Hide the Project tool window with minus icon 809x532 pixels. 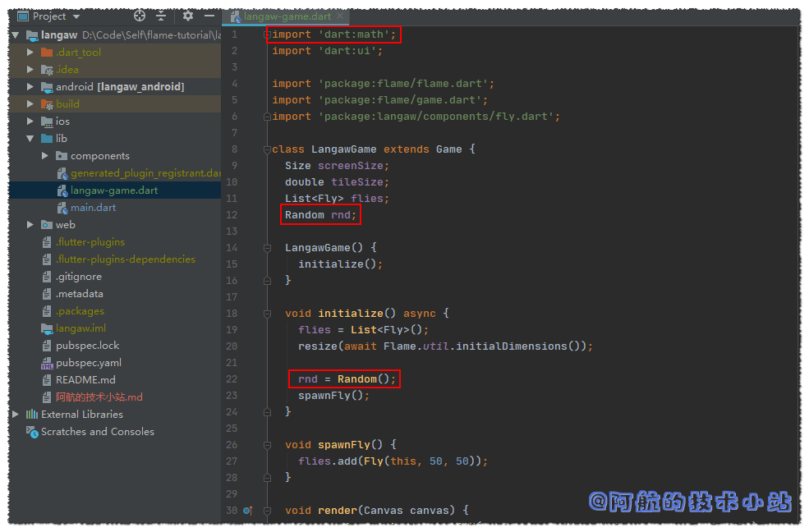pyautogui.click(x=209, y=16)
